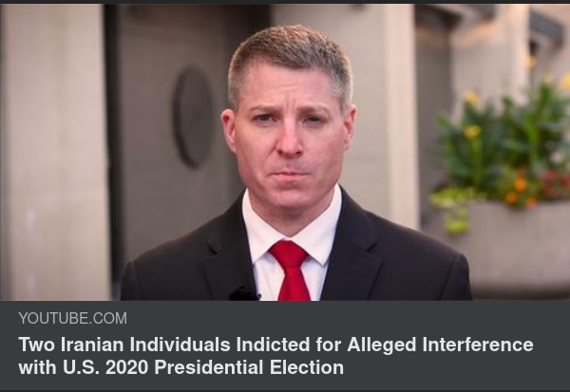Viewport: 570px width, 392px height.
Task: Open the 'Two Iranian Individuals Indicted' headline link
Action: tap(275, 356)
